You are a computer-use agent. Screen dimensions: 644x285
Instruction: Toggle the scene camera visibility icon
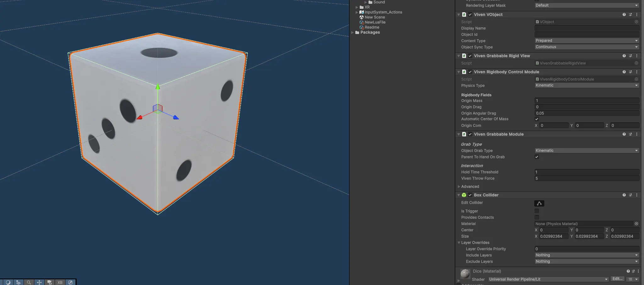pyautogui.click(x=49, y=282)
